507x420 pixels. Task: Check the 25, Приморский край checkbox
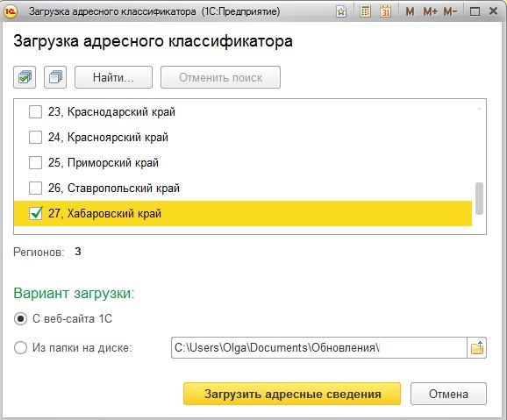[36, 162]
